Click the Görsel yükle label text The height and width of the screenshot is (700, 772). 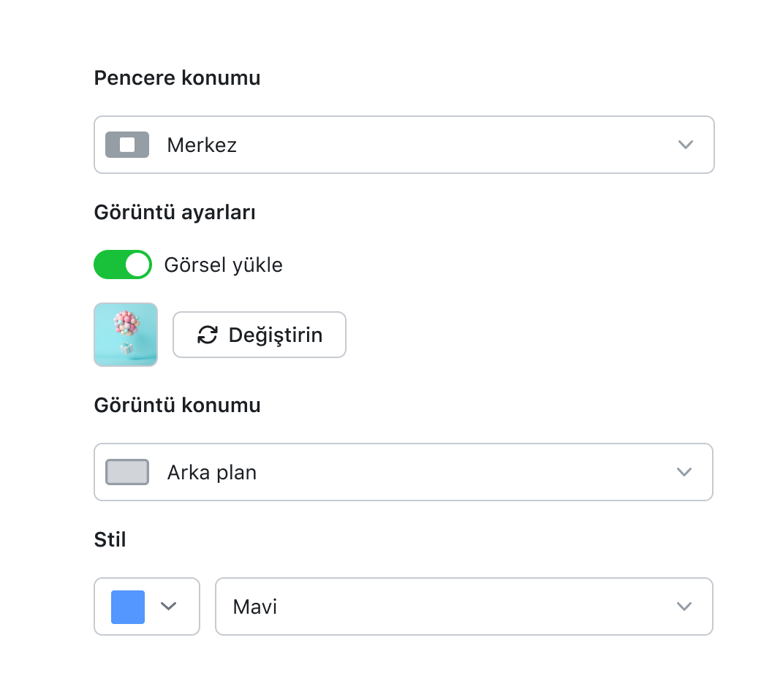[x=223, y=265]
